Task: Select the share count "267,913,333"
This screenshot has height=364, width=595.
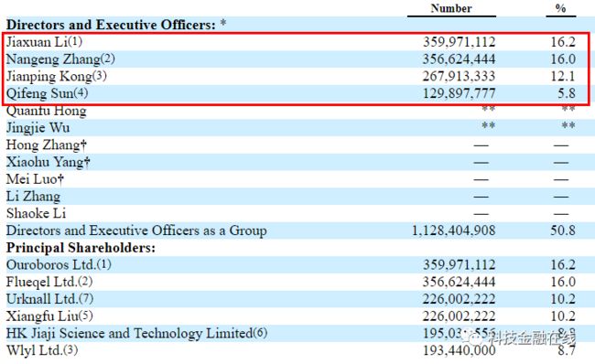Action: point(460,76)
